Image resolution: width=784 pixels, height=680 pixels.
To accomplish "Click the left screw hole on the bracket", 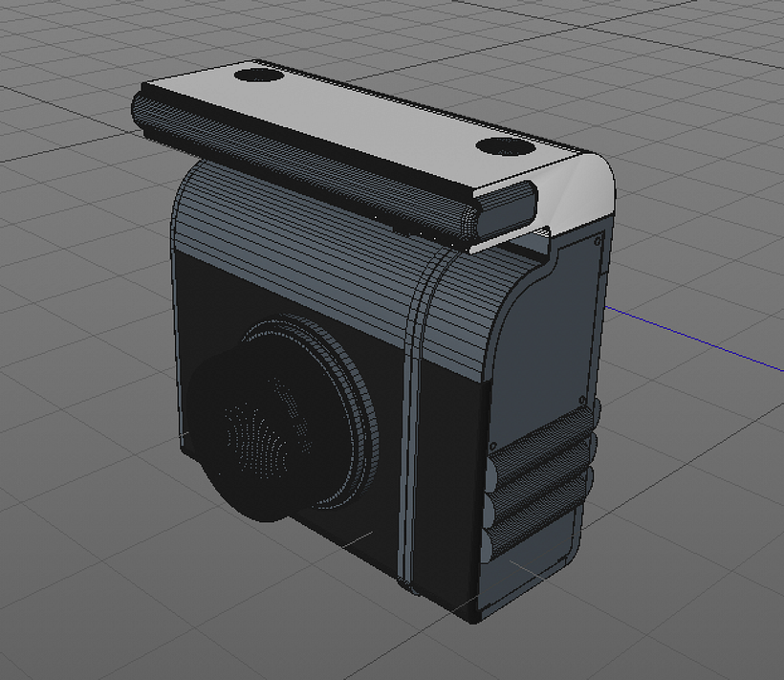I will pyautogui.click(x=259, y=76).
